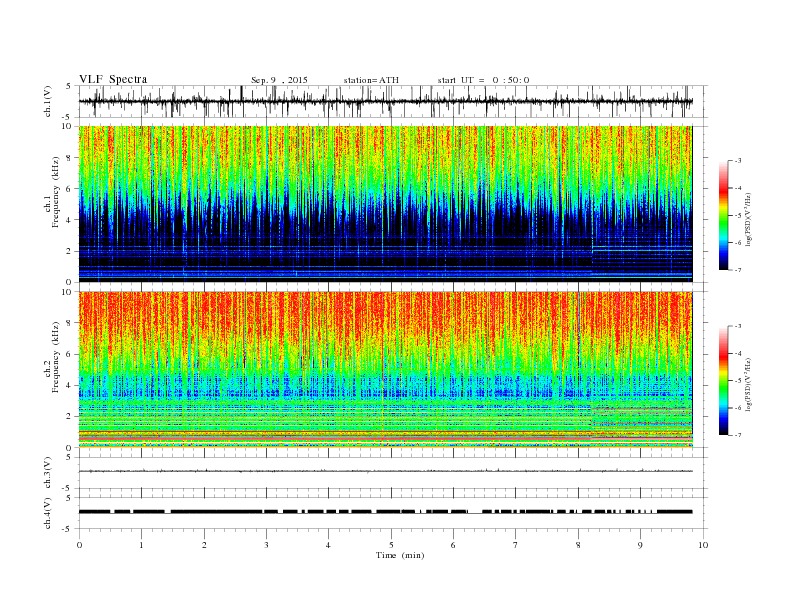Viewport: 792px width, 612px height.
Task: Click the "Time (min)" x-axis label
Action: 400,555
